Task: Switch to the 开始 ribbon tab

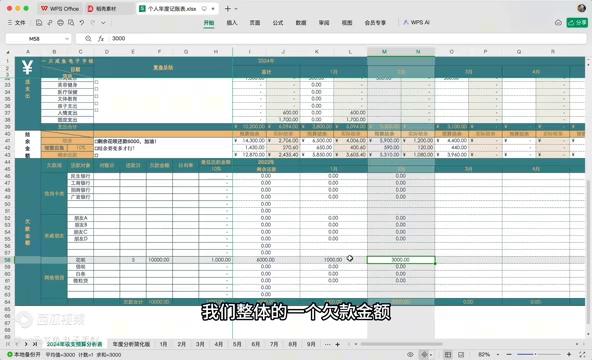Action: coord(209,23)
